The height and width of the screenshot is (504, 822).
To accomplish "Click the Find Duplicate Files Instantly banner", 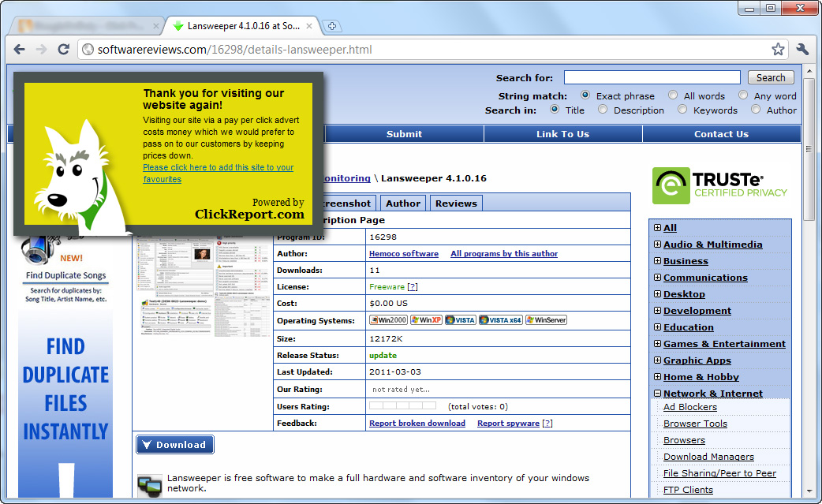I will pyautogui.click(x=65, y=403).
